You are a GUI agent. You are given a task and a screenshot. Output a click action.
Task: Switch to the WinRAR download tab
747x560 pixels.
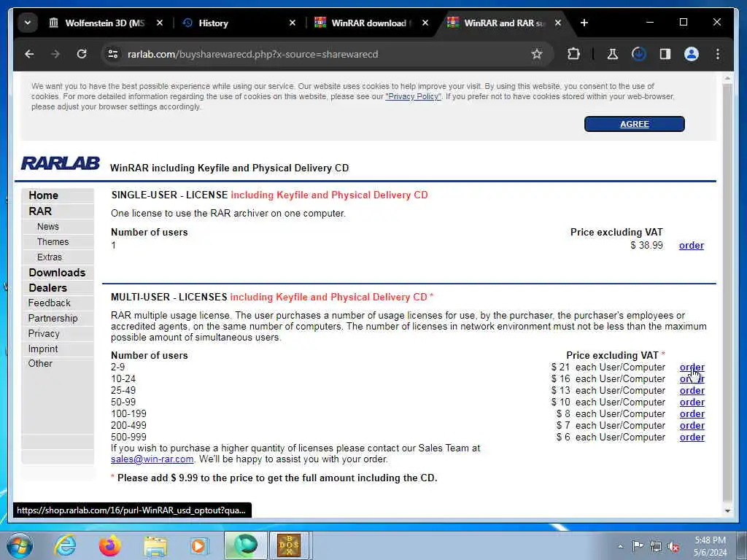pos(369,23)
